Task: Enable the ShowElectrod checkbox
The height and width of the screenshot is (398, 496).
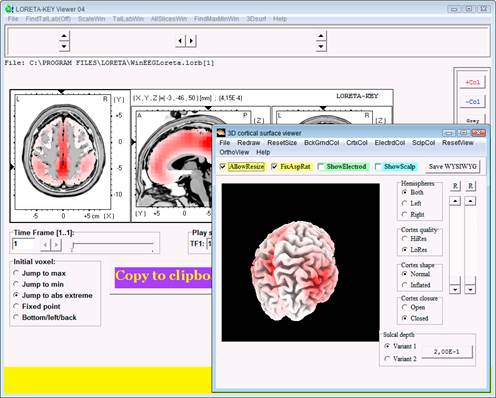Action: [x=321, y=166]
